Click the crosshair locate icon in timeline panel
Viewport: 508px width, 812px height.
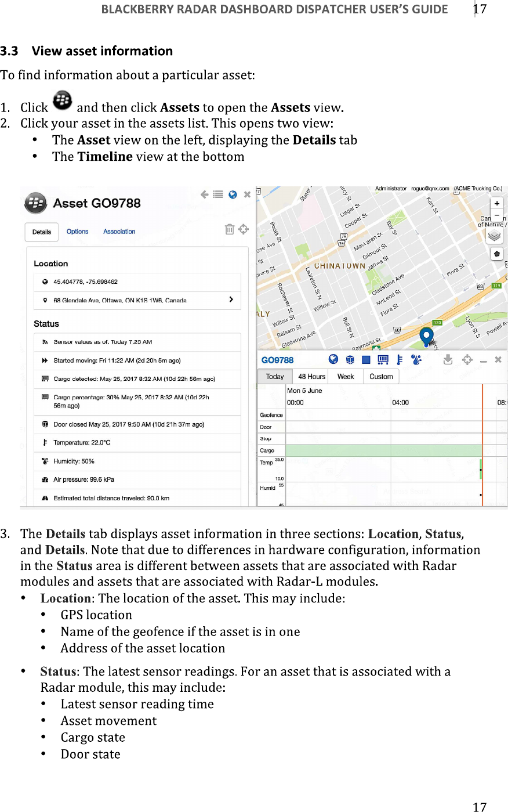[x=467, y=360]
